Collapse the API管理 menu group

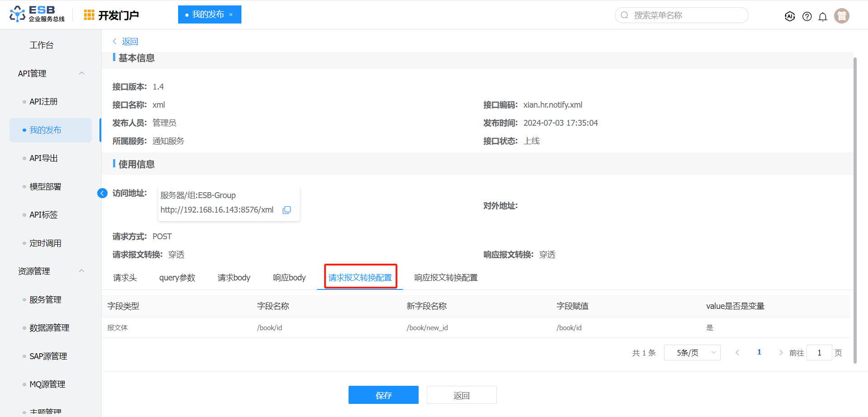[x=82, y=73]
